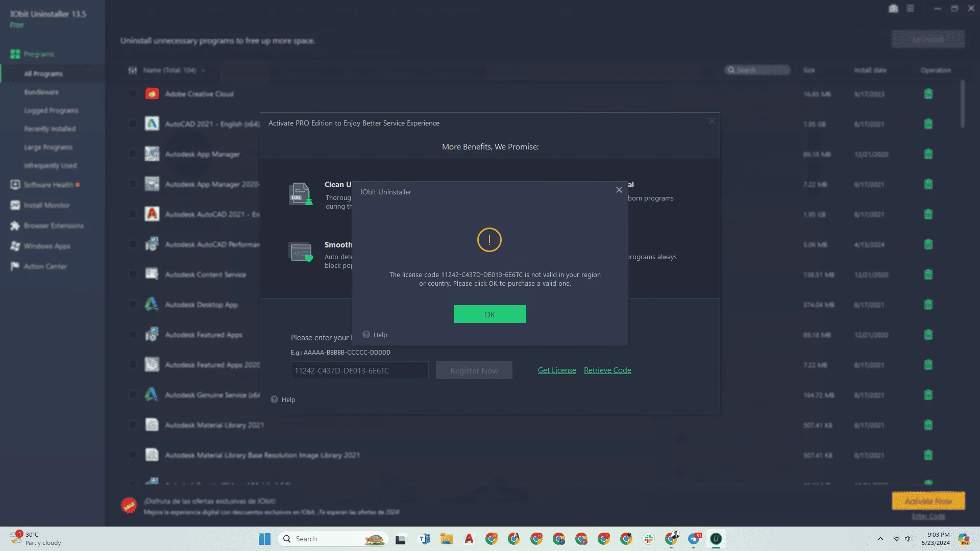This screenshot has width=980, height=551.
Task: Click the Smooth browsing window-shield icon
Action: click(x=301, y=252)
